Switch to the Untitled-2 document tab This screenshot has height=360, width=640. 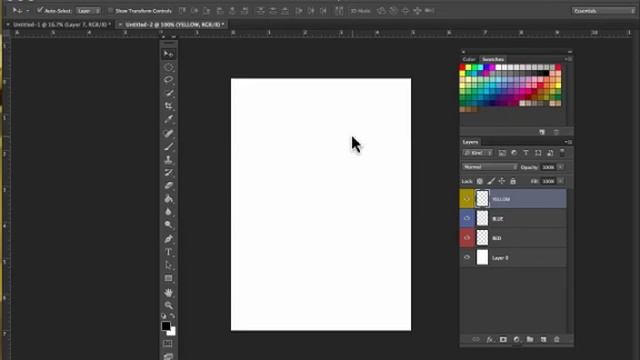[175, 24]
